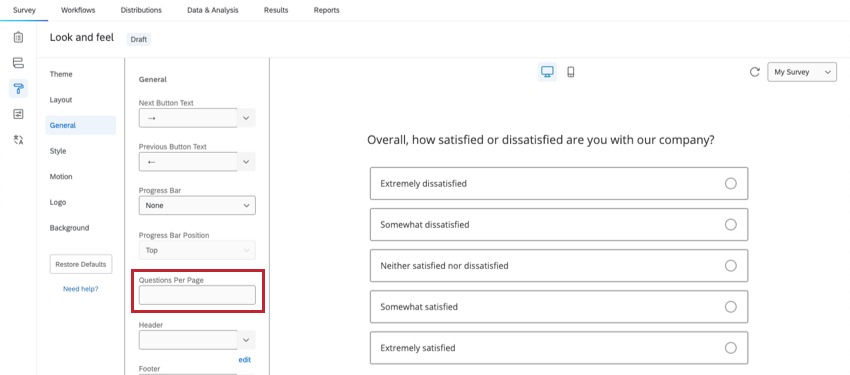Open the Distributions tab

[x=141, y=10]
